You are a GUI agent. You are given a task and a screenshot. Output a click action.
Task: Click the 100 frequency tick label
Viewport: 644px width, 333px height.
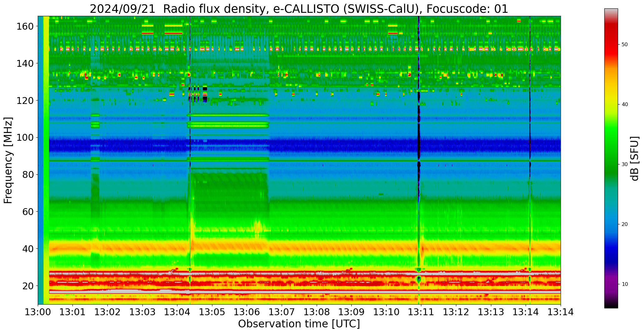click(x=25, y=137)
